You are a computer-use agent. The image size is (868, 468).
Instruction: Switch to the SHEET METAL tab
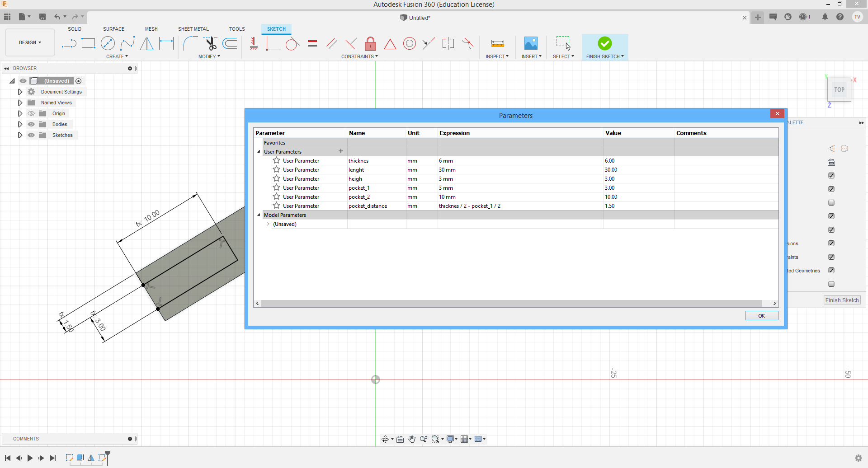(x=193, y=29)
